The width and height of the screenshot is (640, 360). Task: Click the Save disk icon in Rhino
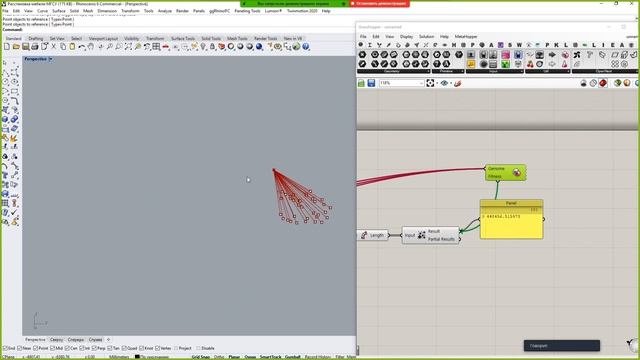point(26,47)
